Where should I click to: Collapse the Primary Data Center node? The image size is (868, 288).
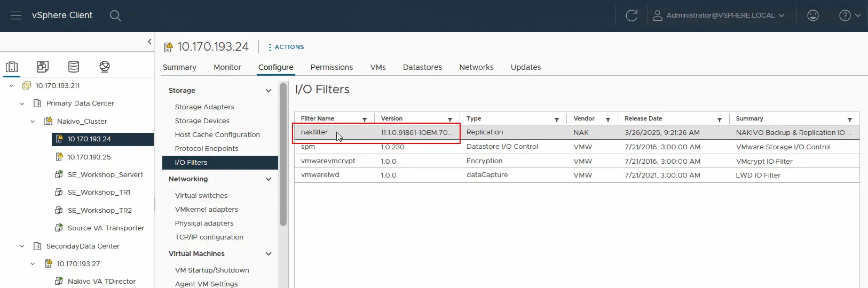pyautogui.click(x=22, y=103)
